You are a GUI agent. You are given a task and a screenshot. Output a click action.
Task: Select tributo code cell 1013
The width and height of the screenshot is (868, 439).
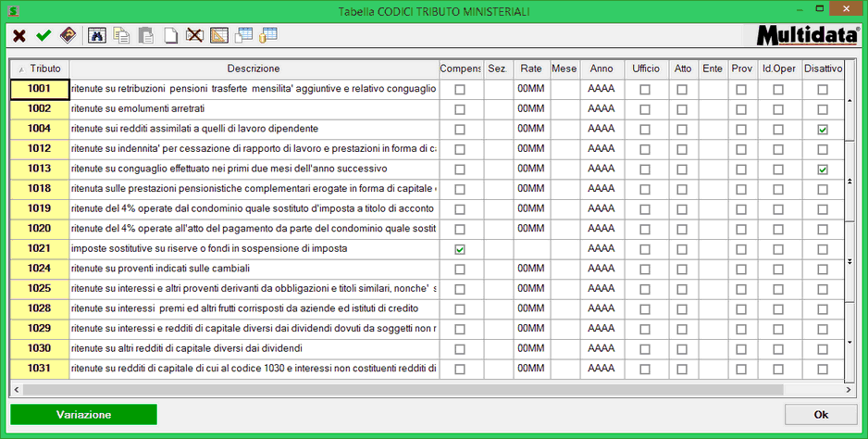click(39, 169)
